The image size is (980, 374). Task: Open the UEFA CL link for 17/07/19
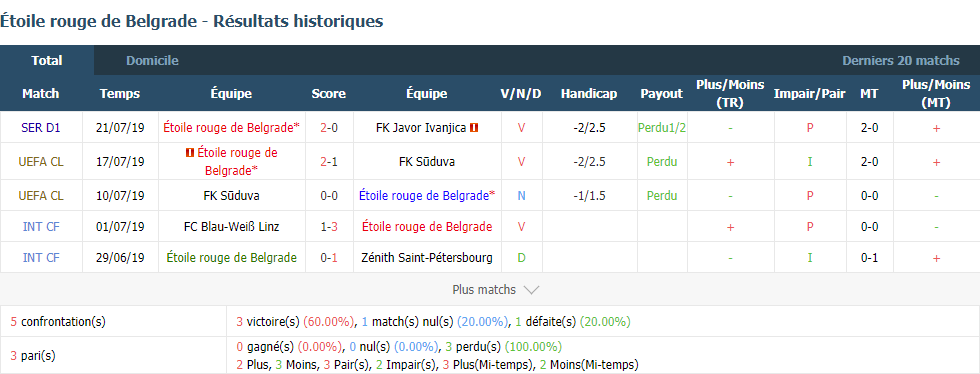pyautogui.click(x=41, y=161)
